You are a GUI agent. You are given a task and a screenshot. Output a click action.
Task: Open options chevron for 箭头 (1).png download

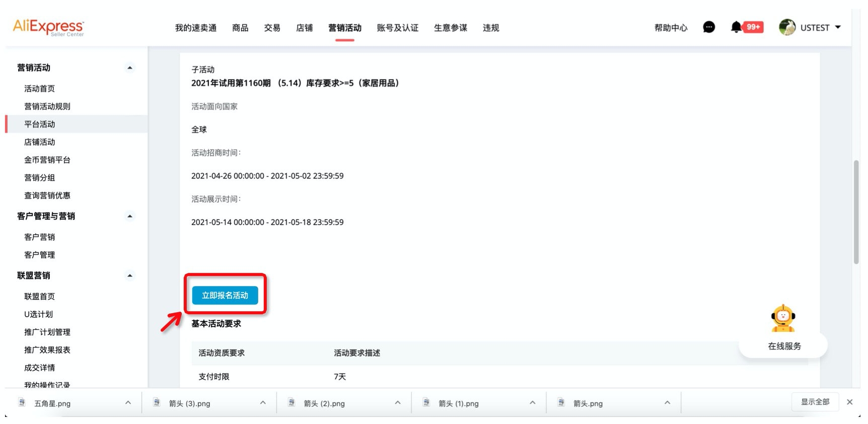pos(533,402)
